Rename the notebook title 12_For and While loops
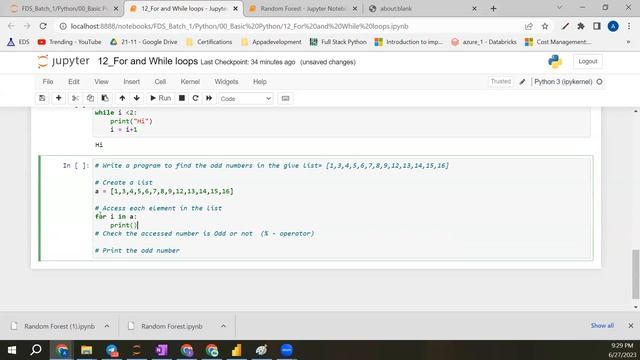The width and height of the screenshot is (640, 360). pos(148,61)
